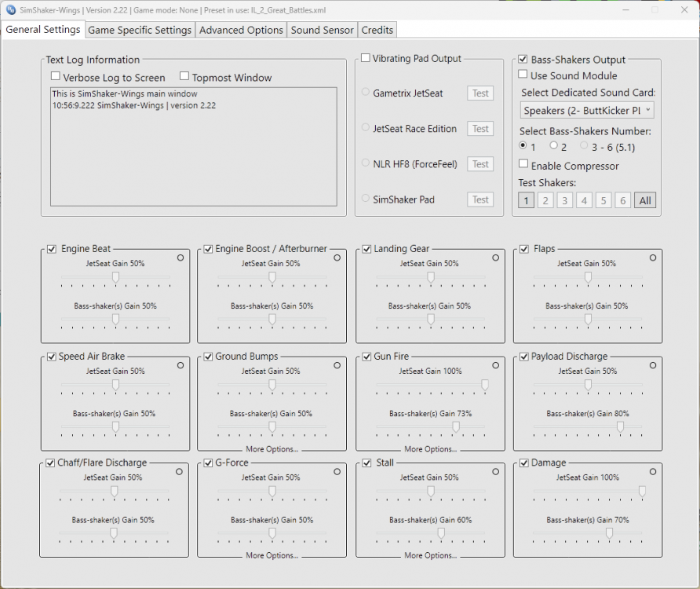Click the round indicator in Payload Discharge panel
This screenshot has width=700, height=589.
coord(652,365)
